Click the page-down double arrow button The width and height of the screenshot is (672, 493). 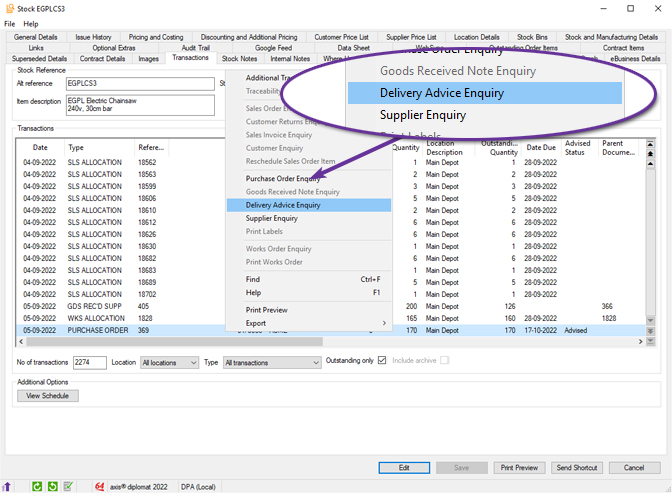650,331
